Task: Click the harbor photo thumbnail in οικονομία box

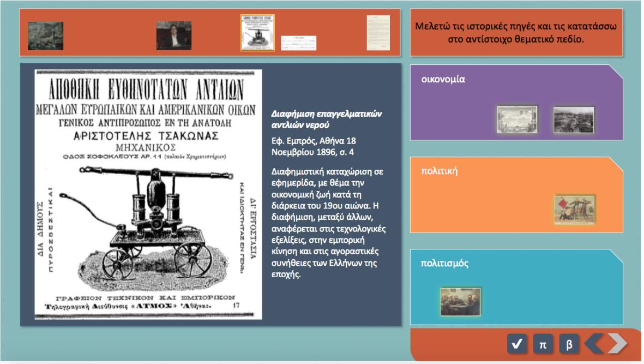Action: [x=574, y=120]
